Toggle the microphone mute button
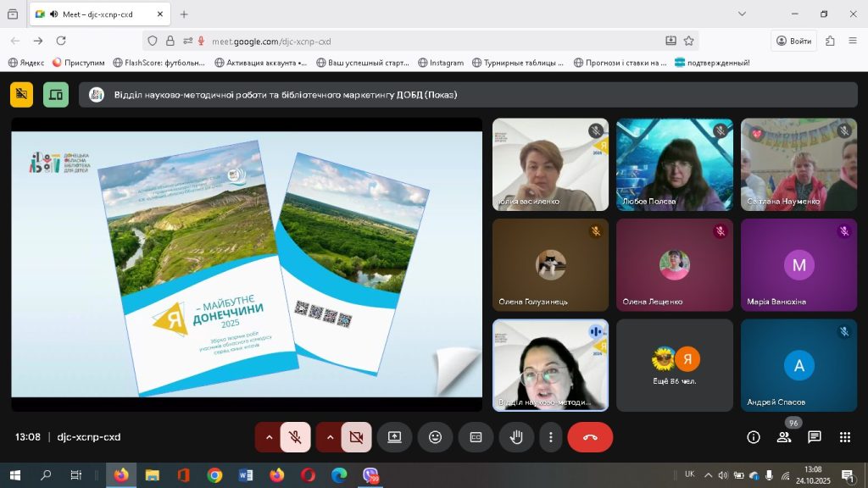The image size is (868, 488). [x=295, y=437]
